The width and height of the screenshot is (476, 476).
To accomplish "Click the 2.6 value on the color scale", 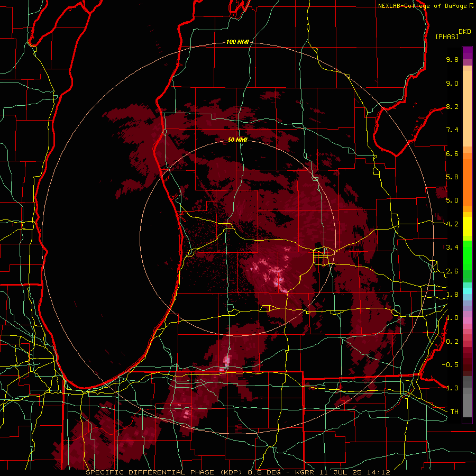I will coord(452,271).
